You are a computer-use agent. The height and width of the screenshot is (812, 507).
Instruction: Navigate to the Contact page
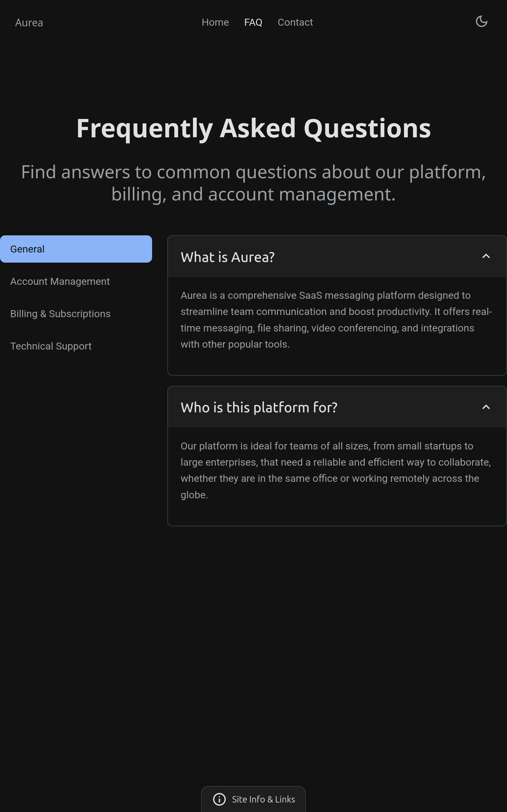pos(295,22)
